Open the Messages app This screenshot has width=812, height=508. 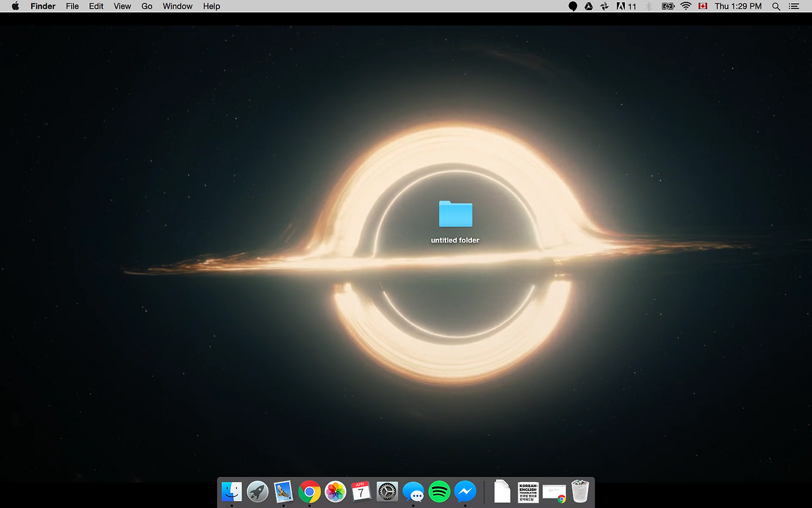(x=413, y=491)
